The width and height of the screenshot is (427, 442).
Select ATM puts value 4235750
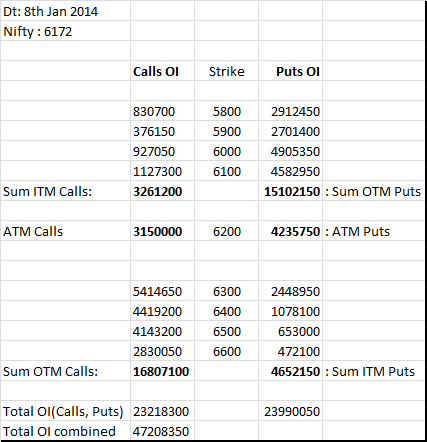pyautogui.click(x=290, y=231)
